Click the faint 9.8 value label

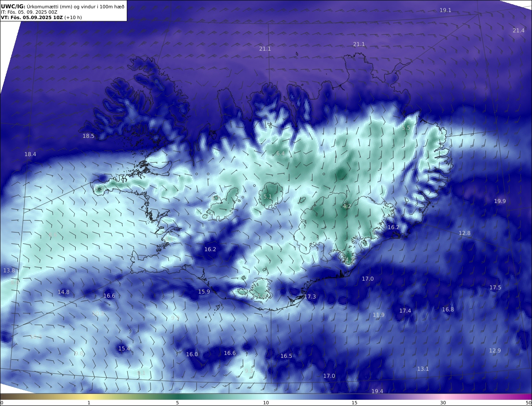79,353
